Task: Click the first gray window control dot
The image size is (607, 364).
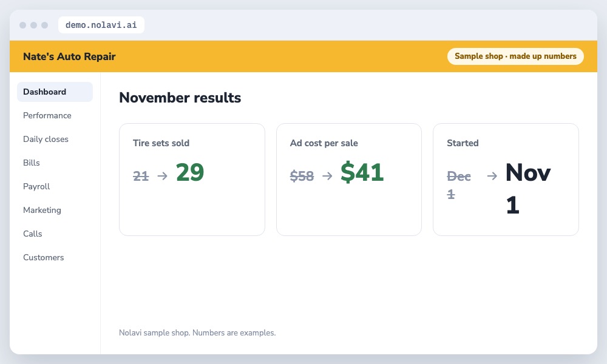Action: tap(23, 25)
